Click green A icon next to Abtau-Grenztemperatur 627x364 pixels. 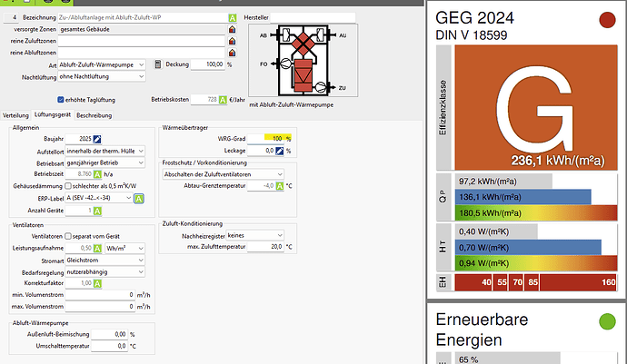coord(277,185)
